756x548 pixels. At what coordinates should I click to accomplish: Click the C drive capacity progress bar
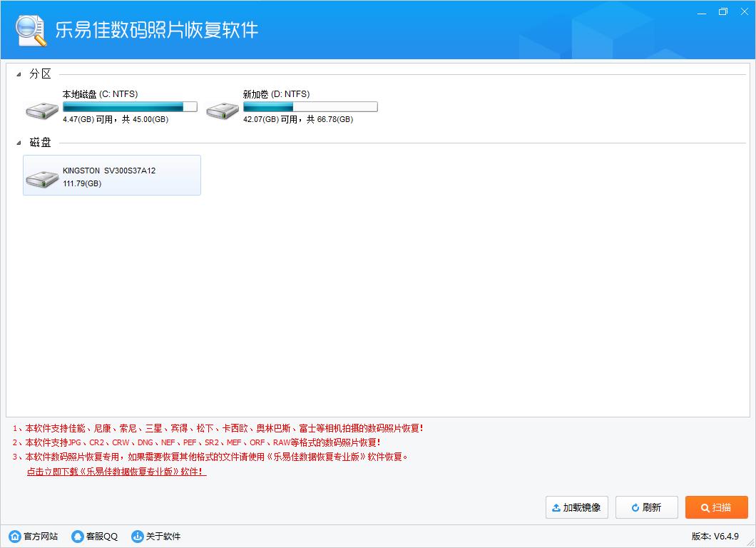click(x=130, y=106)
